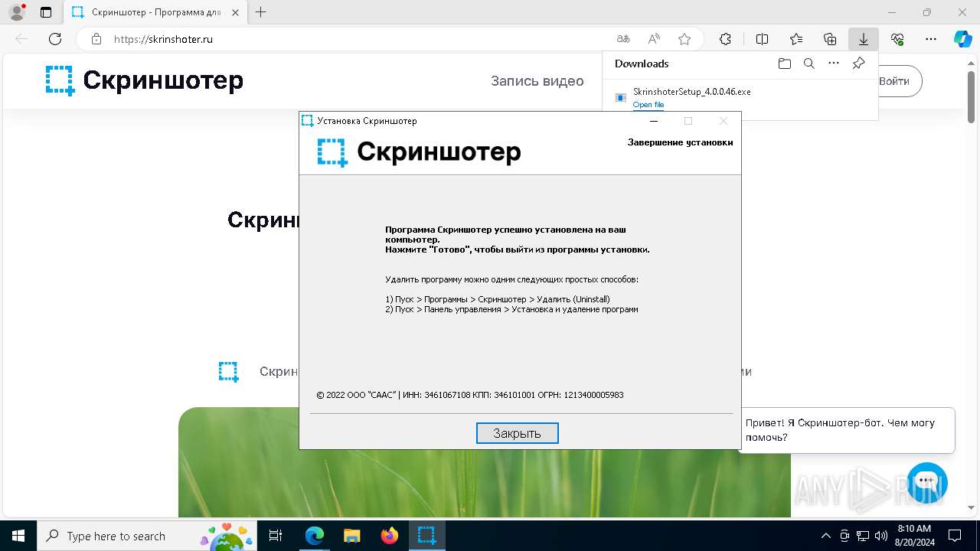Refresh the page in Edge
Screen dimensions: 980x551
55,39
